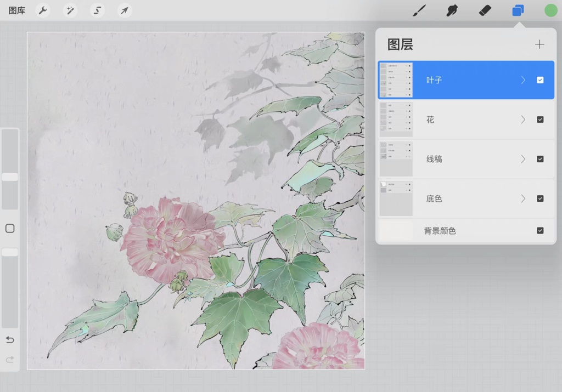Click the 叶子 layer thumbnail
562x392 pixels.
pos(396,80)
